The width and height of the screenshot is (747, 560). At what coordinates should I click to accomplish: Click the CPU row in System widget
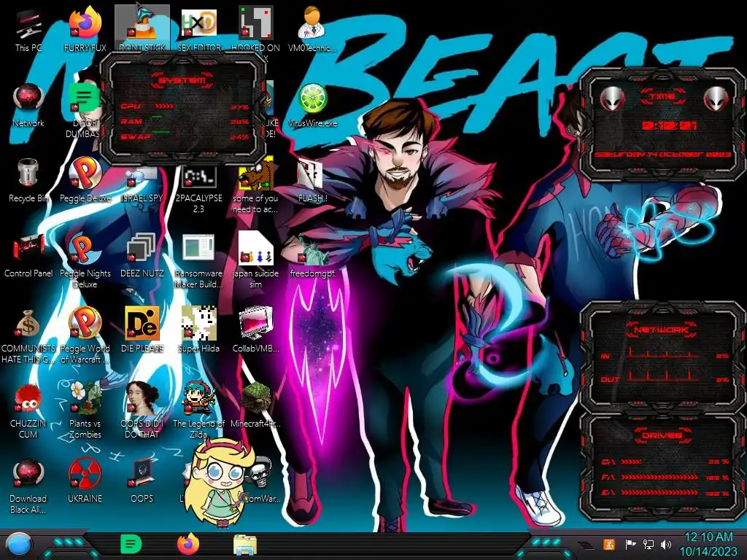(x=185, y=106)
